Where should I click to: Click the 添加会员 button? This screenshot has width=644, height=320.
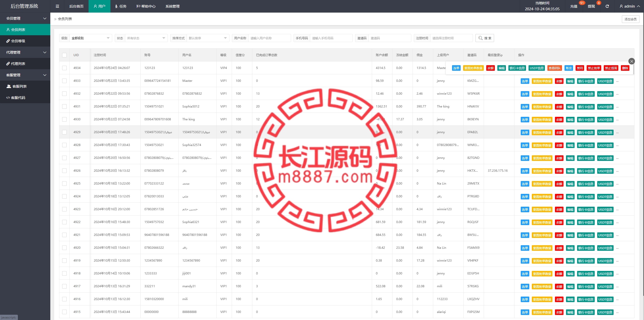630,19
